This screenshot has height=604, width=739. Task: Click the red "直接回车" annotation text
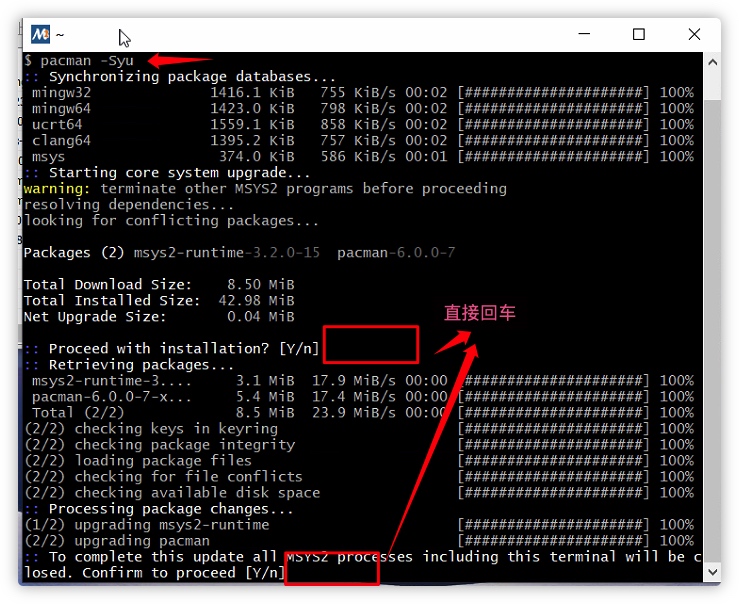(480, 313)
